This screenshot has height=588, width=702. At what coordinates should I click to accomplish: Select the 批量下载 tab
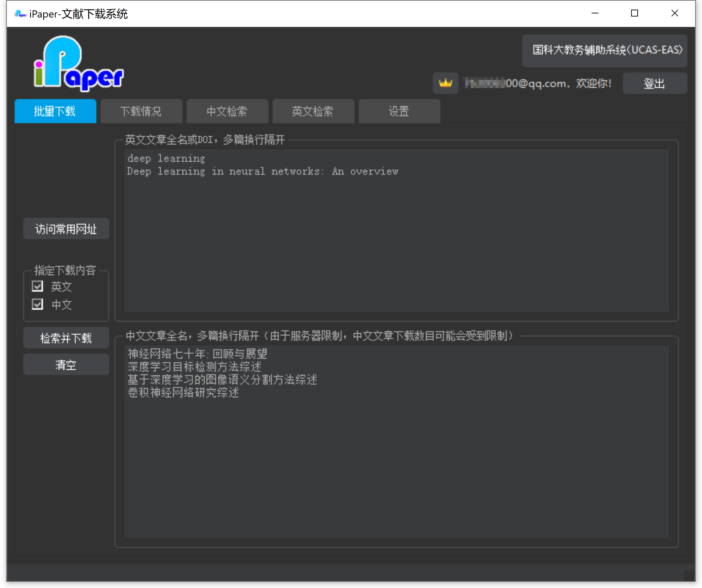click(55, 111)
